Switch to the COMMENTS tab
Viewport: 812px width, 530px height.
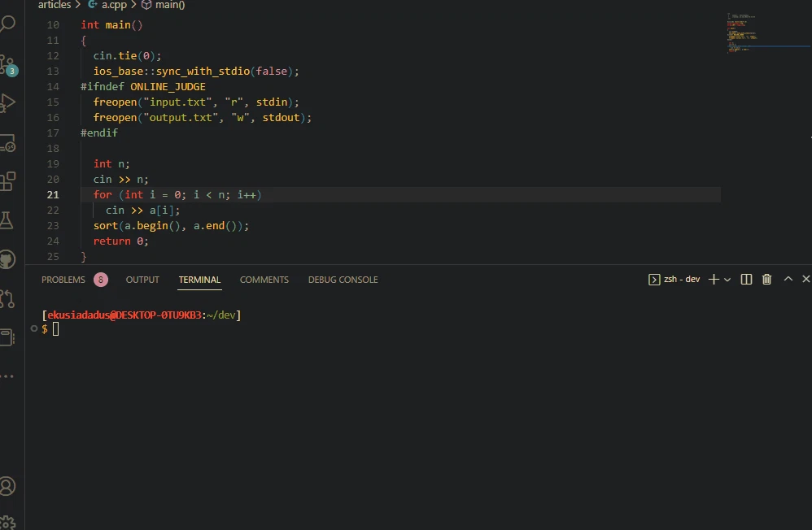(264, 280)
